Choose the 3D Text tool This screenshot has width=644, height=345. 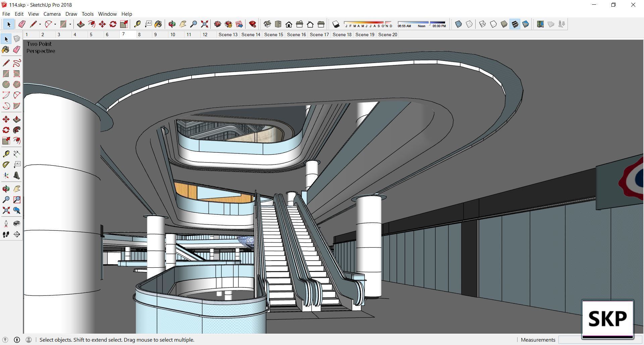(x=17, y=176)
